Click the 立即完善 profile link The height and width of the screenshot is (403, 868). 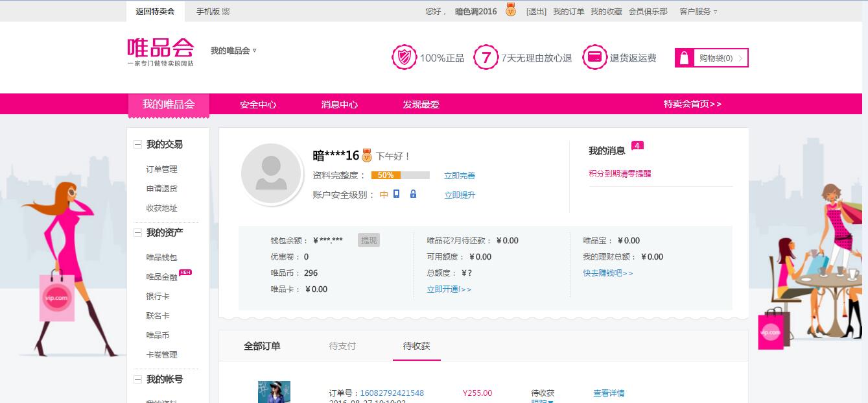(460, 176)
